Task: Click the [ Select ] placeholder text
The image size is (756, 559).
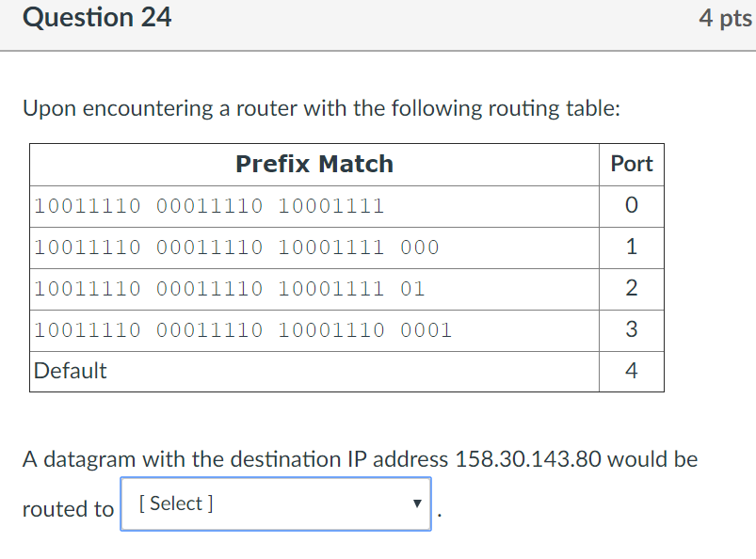Action: pyautogui.click(x=176, y=503)
